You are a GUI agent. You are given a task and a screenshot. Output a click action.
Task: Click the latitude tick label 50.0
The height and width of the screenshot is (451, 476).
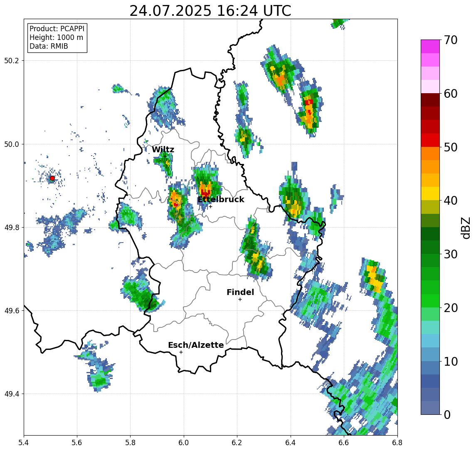[12, 144]
